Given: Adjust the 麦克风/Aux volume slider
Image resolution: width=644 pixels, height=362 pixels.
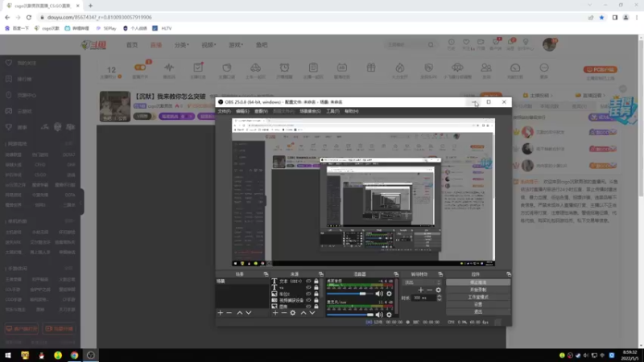Looking at the screenshot, I should pos(350,315).
